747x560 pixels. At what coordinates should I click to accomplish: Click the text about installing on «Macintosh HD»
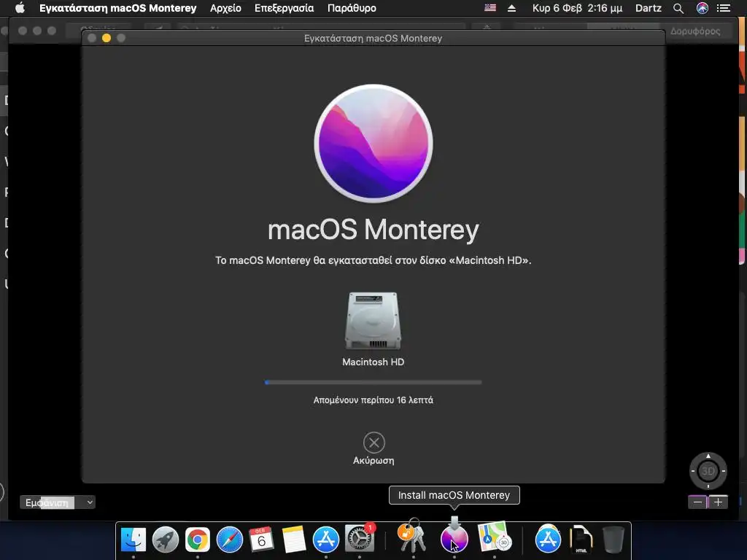(373, 260)
